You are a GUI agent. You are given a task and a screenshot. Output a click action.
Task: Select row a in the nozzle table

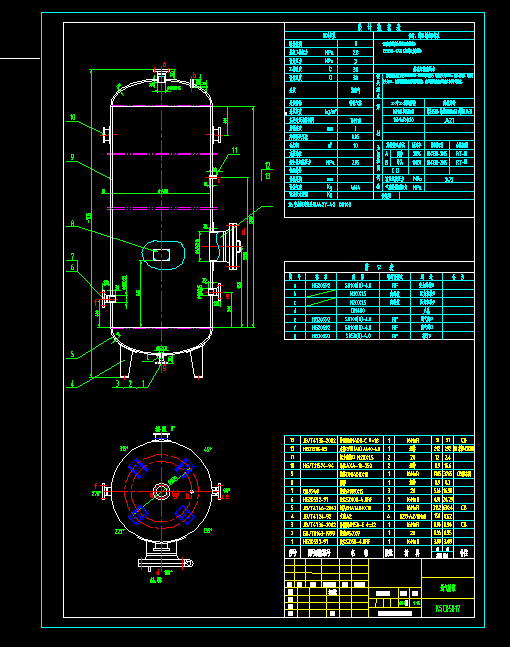coord(379,285)
